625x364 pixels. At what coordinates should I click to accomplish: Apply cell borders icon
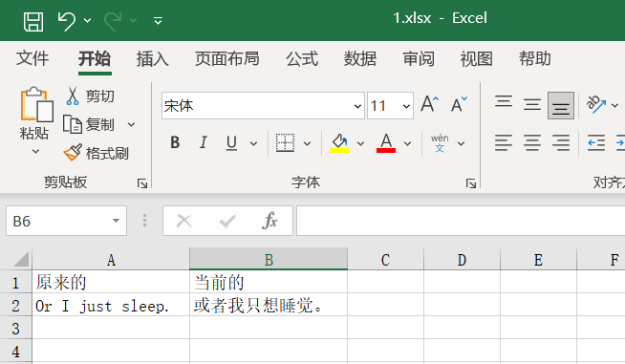tap(285, 142)
